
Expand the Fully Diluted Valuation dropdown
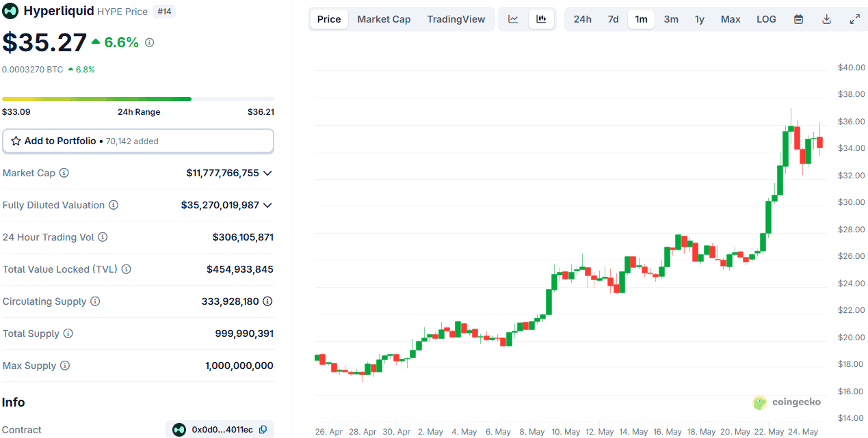point(267,205)
